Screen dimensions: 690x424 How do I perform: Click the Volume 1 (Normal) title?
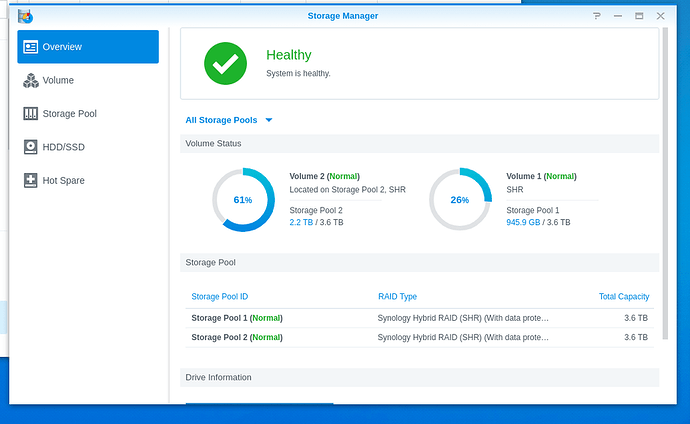541,176
